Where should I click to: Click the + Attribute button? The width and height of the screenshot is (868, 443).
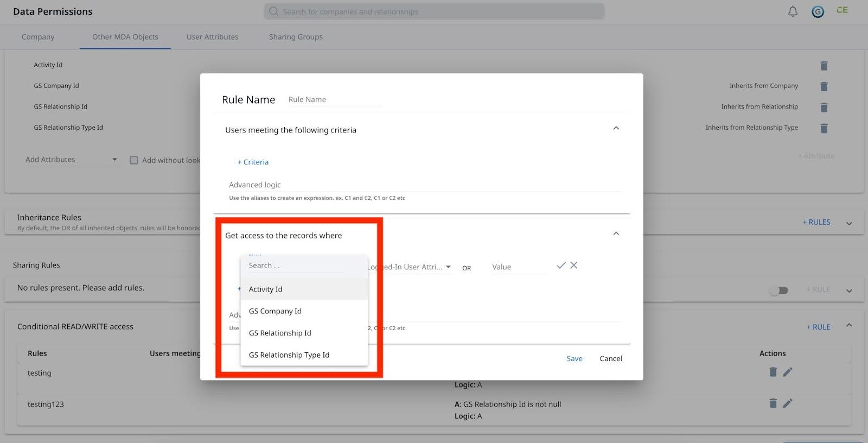tap(816, 156)
